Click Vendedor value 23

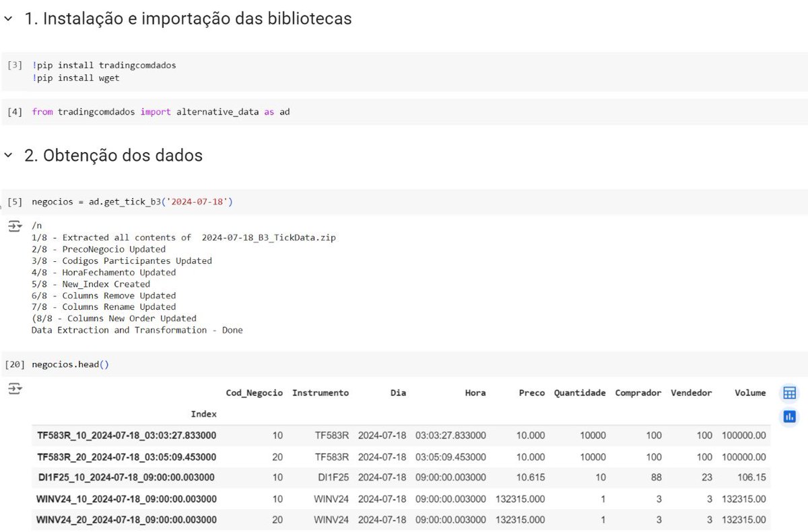coord(706,478)
